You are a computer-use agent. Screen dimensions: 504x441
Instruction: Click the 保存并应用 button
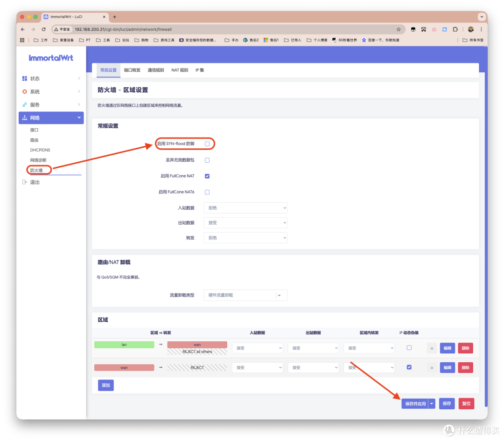415,404
